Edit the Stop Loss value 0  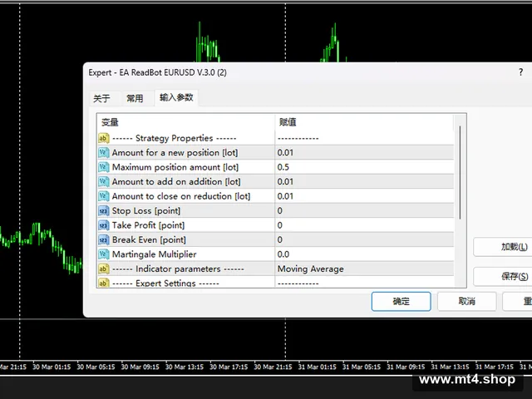pos(364,210)
